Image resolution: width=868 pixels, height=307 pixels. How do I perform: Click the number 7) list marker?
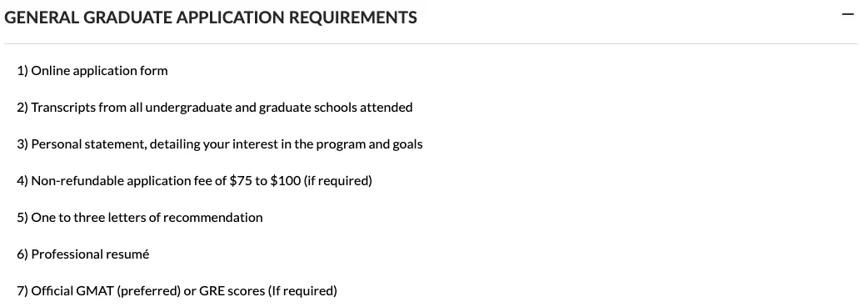coord(22,291)
